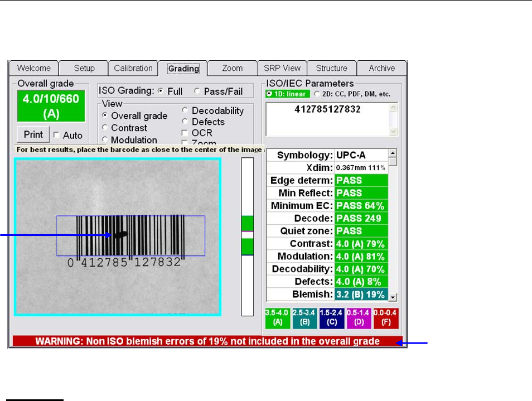
Task: Click the Xdim 0.367mm 111% value
Action: (x=361, y=167)
